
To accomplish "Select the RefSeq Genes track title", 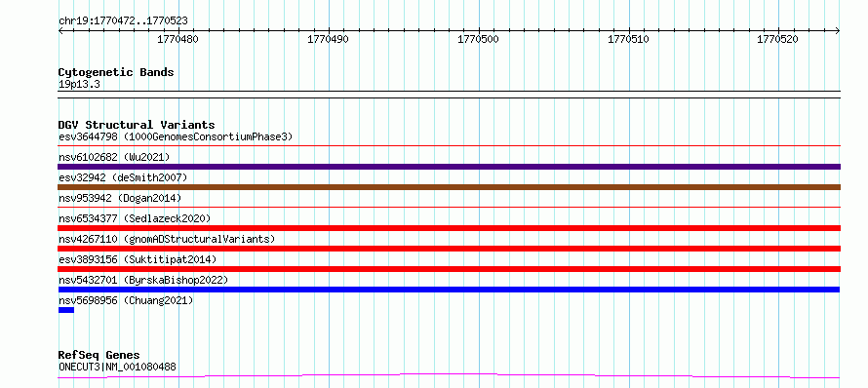I will (x=99, y=356).
